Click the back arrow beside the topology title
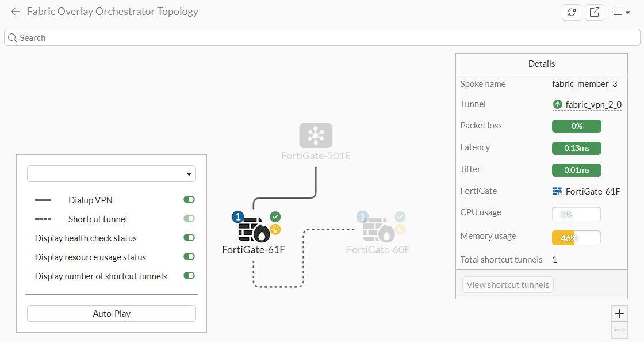 (15, 12)
